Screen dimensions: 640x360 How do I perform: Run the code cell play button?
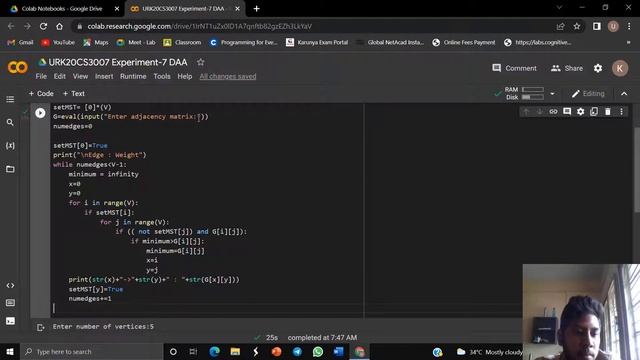pyautogui.click(x=40, y=113)
